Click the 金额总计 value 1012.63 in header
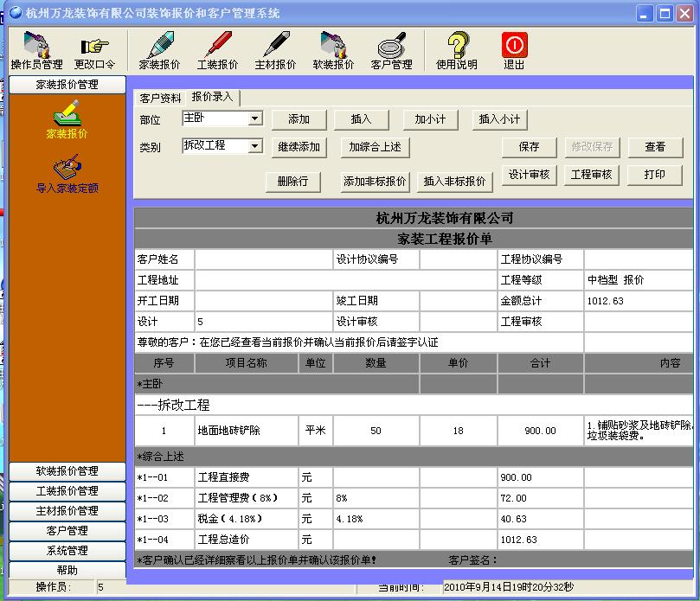700x601 pixels. pos(639,301)
